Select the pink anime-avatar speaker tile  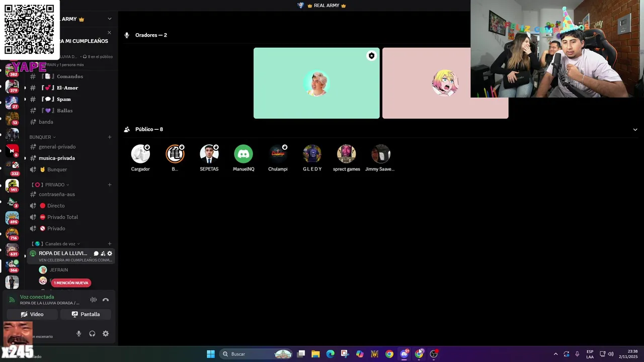point(445,83)
